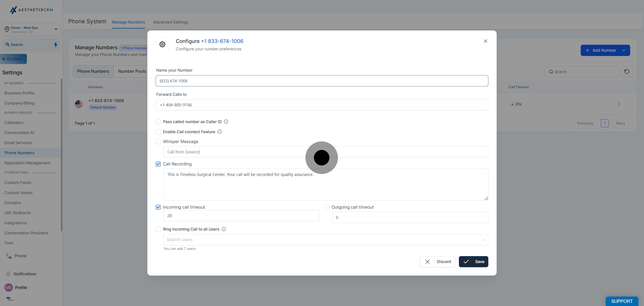
Task: Click the Forward Calls to input field
Action: [322, 105]
